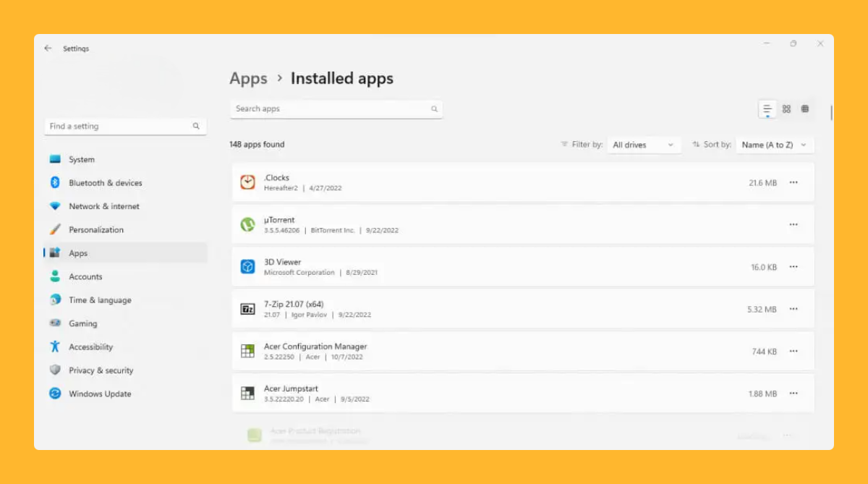Open Windows Update settings

125,394
